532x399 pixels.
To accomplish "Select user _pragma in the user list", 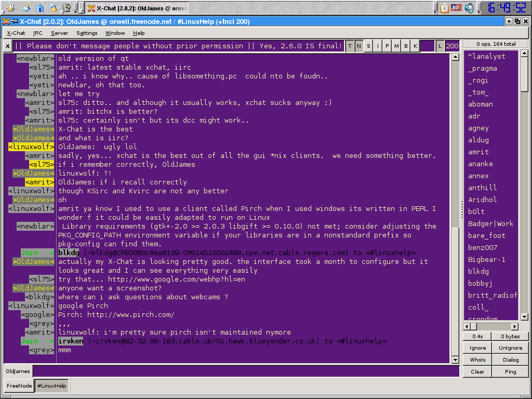I will coord(490,68).
